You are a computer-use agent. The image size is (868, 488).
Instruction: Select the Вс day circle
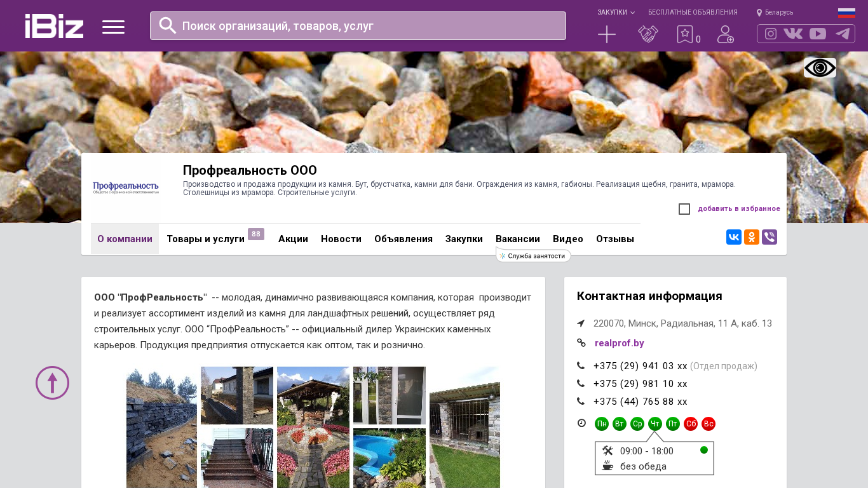(709, 424)
